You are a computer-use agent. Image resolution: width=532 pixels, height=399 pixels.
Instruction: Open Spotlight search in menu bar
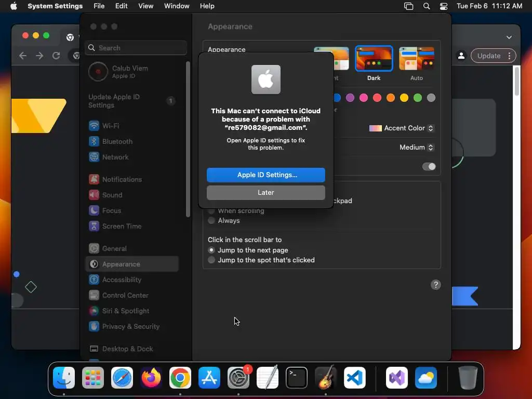pyautogui.click(x=427, y=6)
